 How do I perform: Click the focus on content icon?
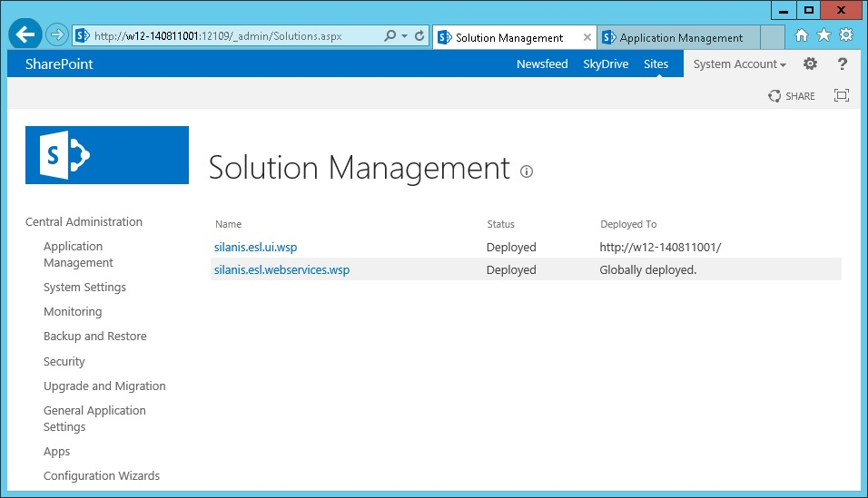coord(842,95)
